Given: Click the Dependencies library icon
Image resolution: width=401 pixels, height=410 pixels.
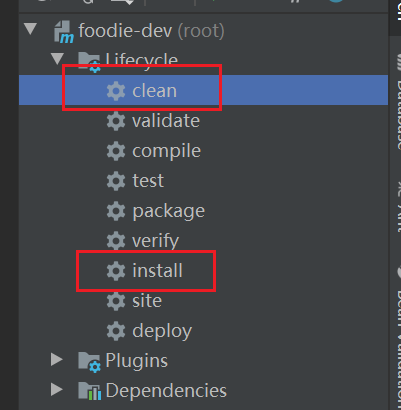Looking at the screenshot, I should point(89,391).
